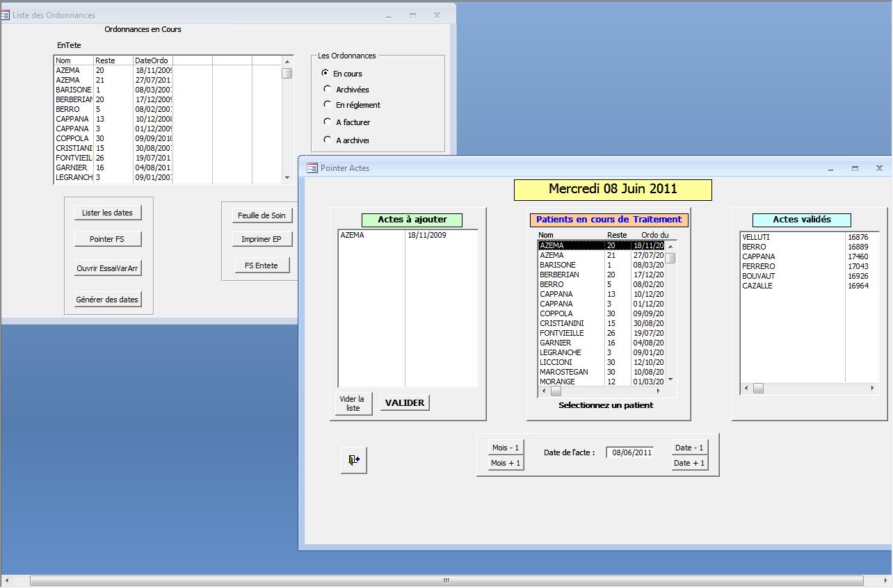Image resolution: width=893 pixels, height=588 pixels.
Task: Select CRISTIANINI in Patients en cours list
Action: [x=601, y=323]
